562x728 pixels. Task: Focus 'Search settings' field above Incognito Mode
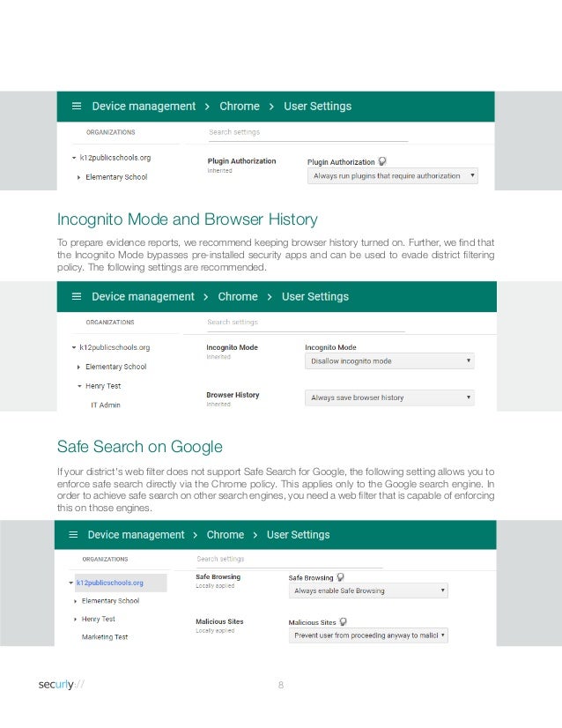click(x=306, y=323)
